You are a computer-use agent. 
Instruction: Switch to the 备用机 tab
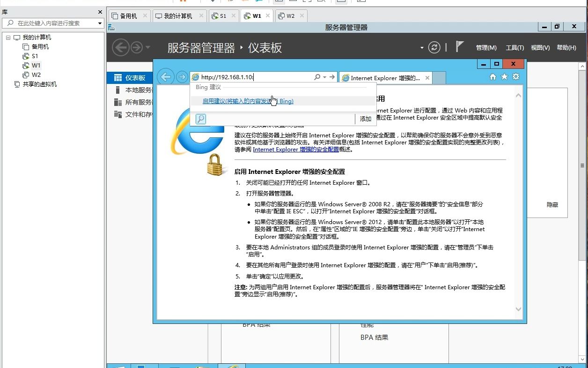[x=130, y=15]
